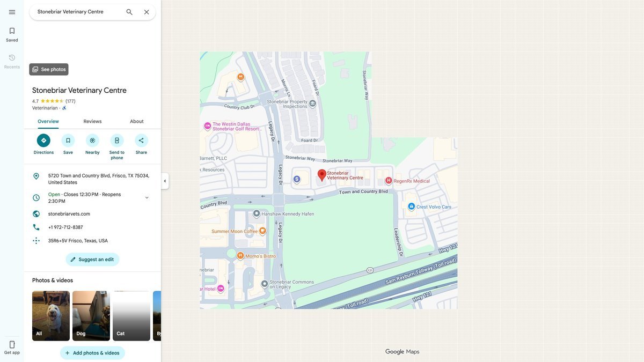Expand the opening hours chevron
This screenshot has height=362, width=644.
coord(147,197)
